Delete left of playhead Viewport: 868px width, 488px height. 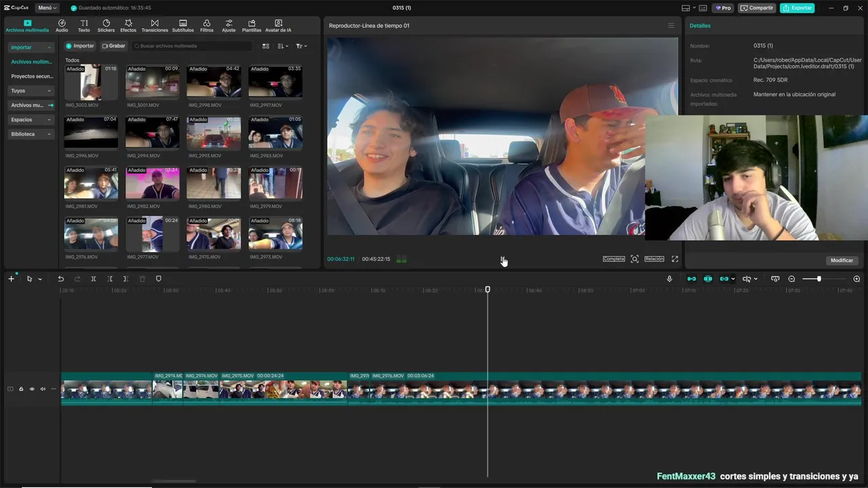click(110, 279)
